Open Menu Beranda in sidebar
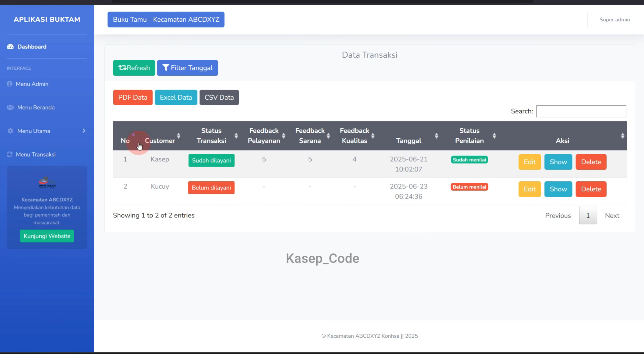Screen dimensions: 644x354 (36, 107)
